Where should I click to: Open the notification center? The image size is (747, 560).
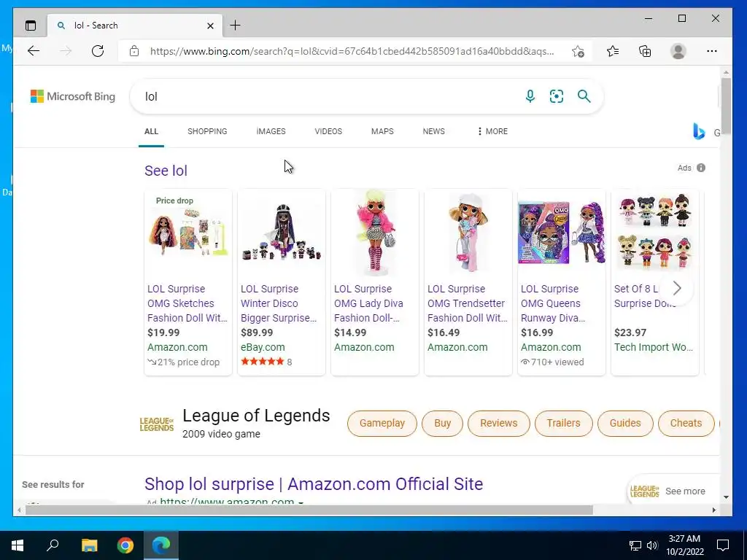pyautogui.click(x=723, y=545)
